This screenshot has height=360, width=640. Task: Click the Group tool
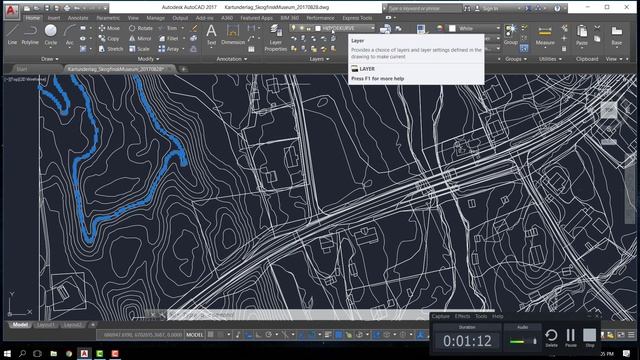click(510, 34)
